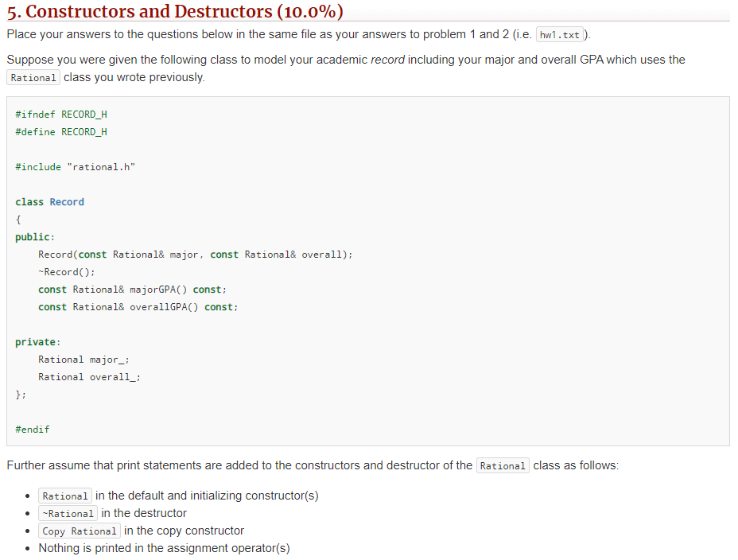Click the "public:" keyword line
This screenshot has height=560, width=738.
(35, 237)
